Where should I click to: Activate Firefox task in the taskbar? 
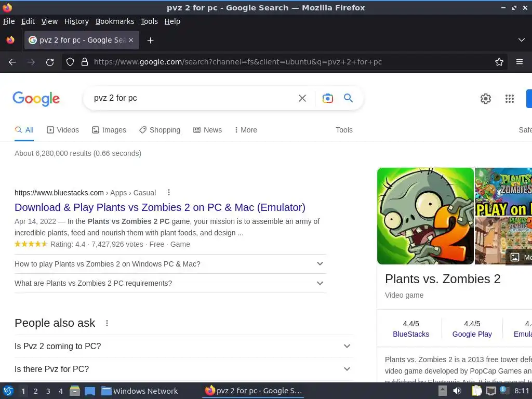(254, 391)
